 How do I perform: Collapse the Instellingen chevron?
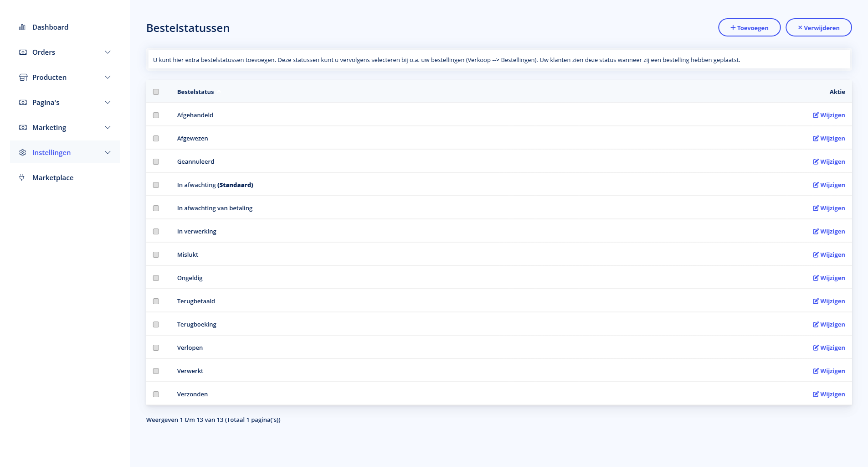(108, 153)
